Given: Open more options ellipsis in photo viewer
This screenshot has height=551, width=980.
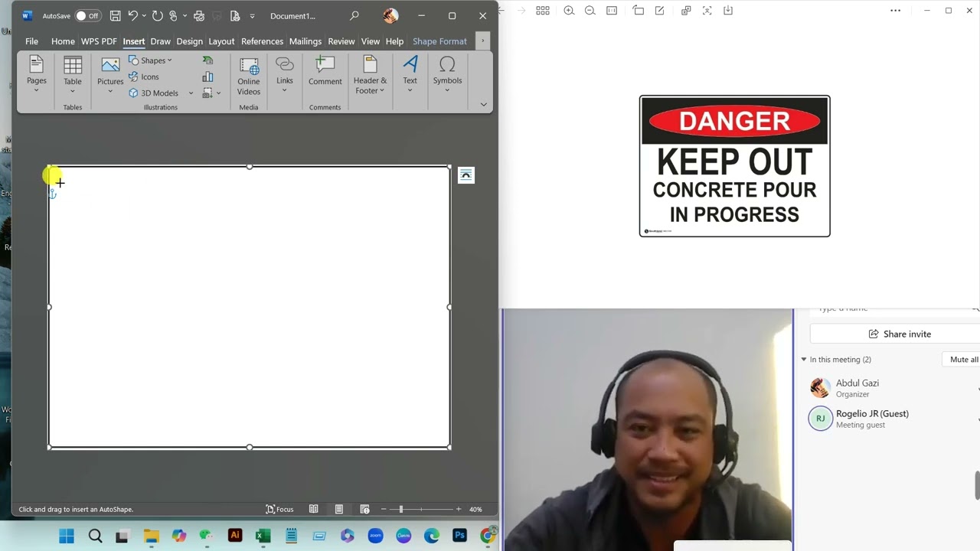Looking at the screenshot, I should pyautogui.click(x=895, y=11).
